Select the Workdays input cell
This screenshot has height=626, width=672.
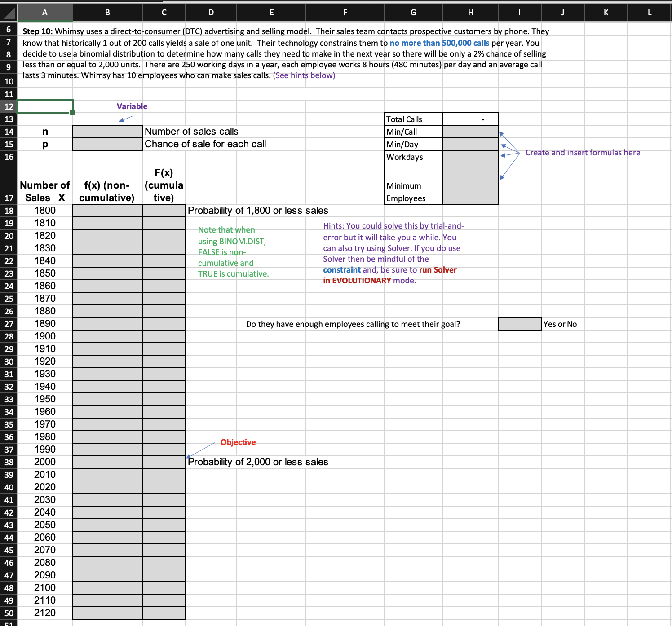[470, 157]
